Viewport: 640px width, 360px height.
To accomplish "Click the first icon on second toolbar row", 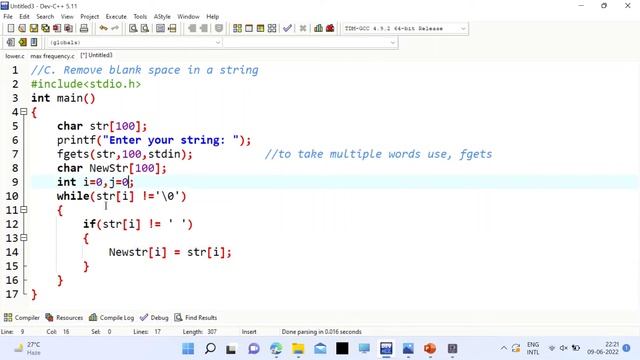I will pyautogui.click(x=11, y=42).
